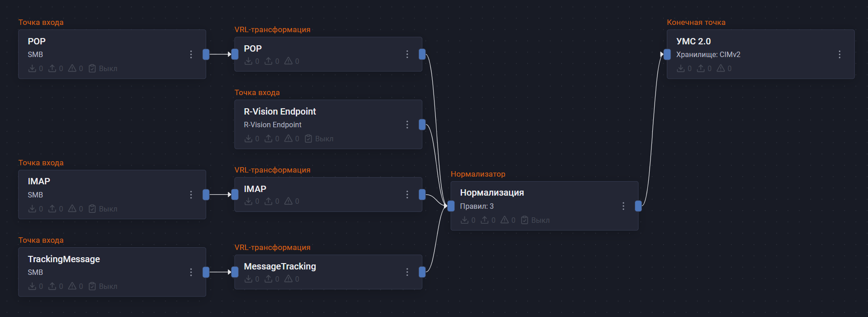Click the upload icon on the IMAP transformation node
Image resolution: width=868 pixels, height=317 pixels.
(270, 201)
